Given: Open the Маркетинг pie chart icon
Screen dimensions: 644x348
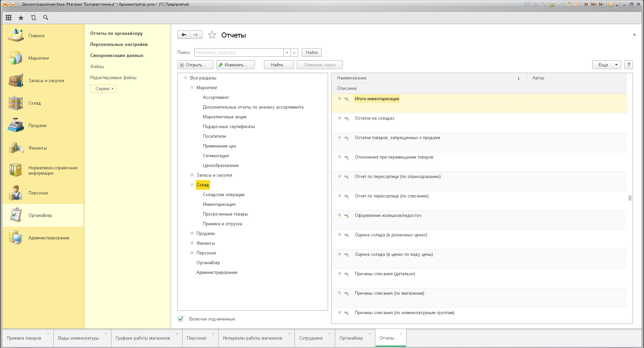Looking at the screenshot, I should 16,58.
